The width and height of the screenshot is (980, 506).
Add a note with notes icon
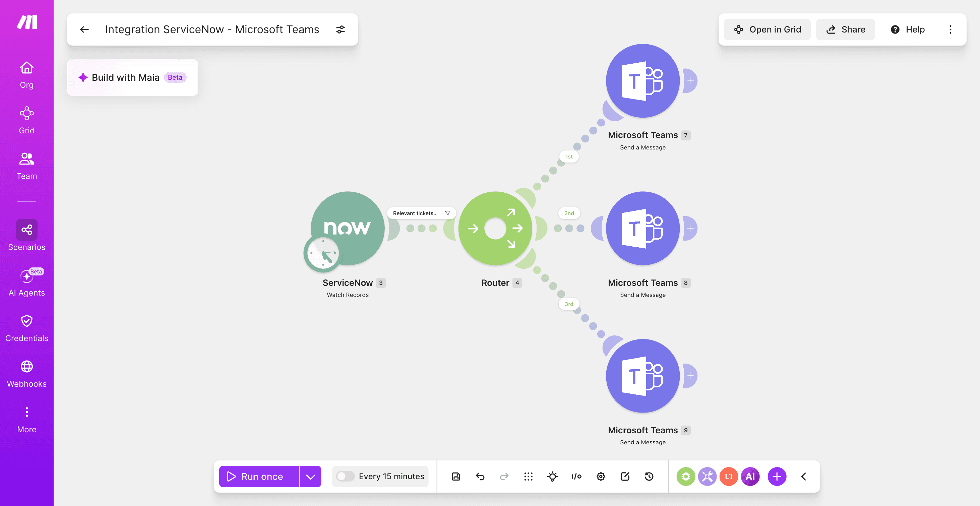pyautogui.click(x=625, y=476)
